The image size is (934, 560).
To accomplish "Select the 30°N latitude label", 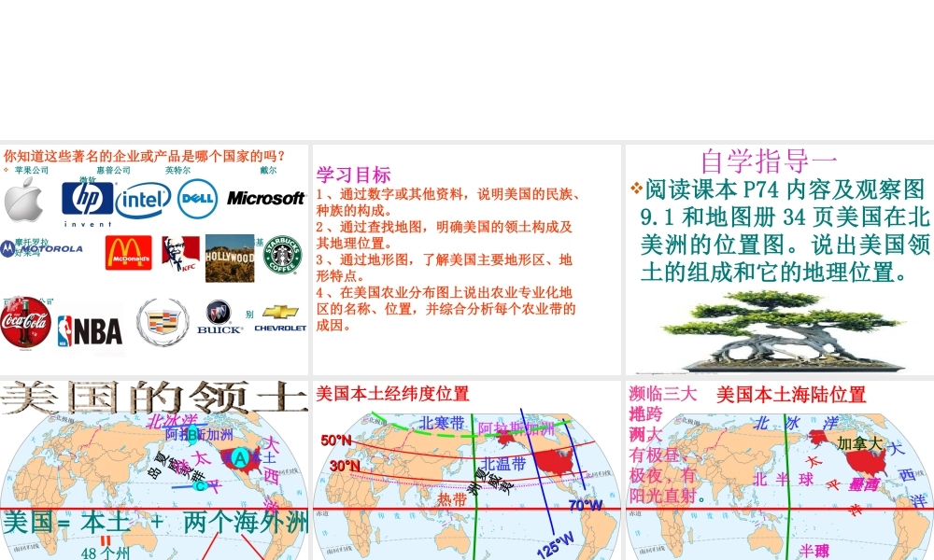I will (345, 466).
